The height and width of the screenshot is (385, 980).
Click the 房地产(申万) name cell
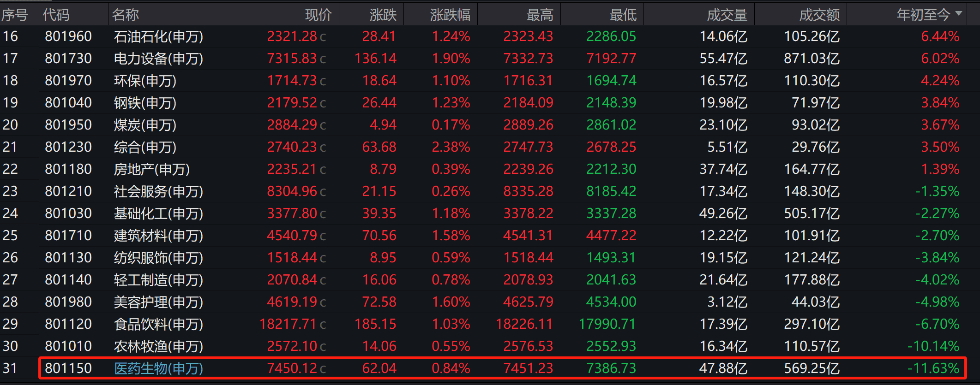(x=152, y=169)
